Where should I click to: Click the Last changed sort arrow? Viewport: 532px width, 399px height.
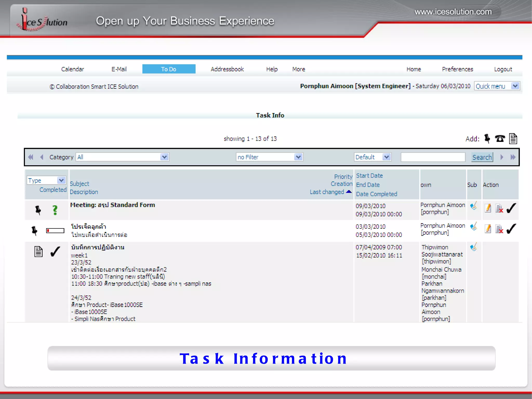349,192
